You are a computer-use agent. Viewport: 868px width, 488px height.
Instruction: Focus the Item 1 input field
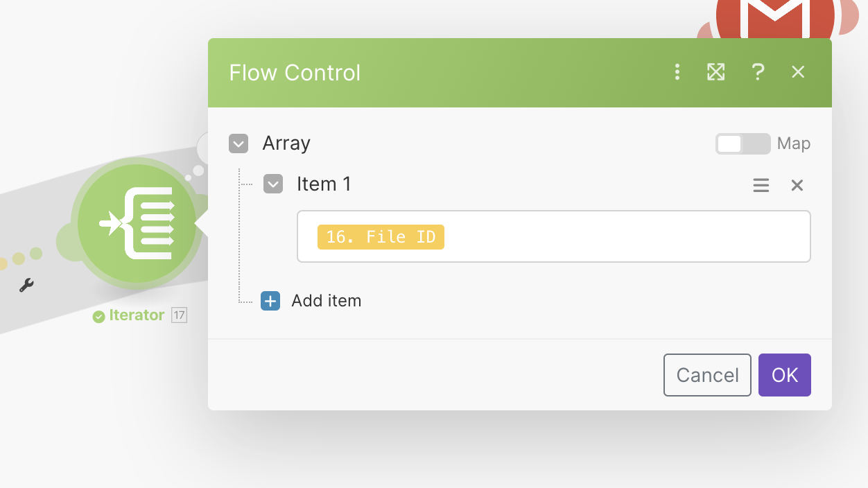click(x=624, y=236)
